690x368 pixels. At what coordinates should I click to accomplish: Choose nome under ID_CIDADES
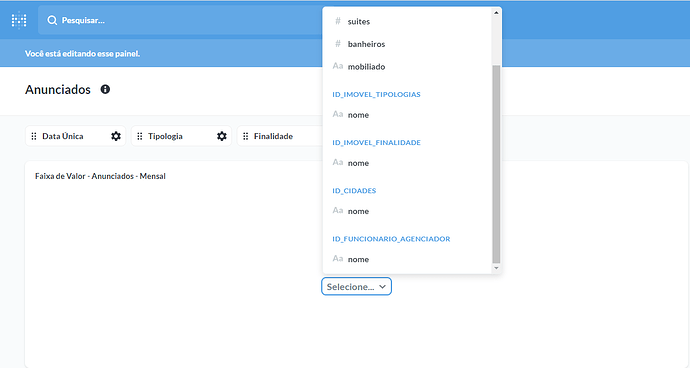[407, 211]
